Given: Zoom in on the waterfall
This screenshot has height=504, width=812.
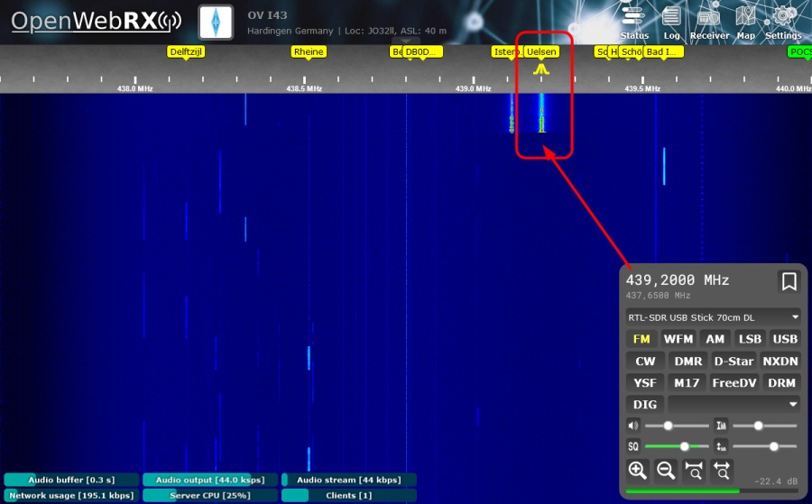Looking at the screenshot, I should [637, 470].
